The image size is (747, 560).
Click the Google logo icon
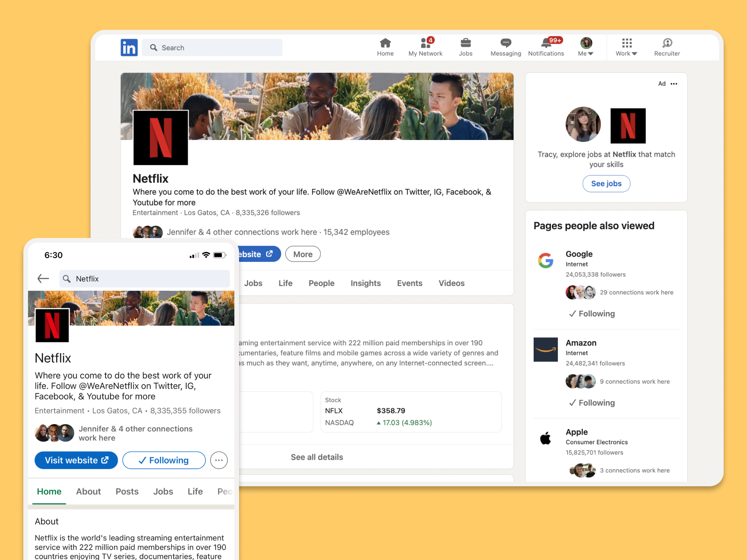[545, 260]
